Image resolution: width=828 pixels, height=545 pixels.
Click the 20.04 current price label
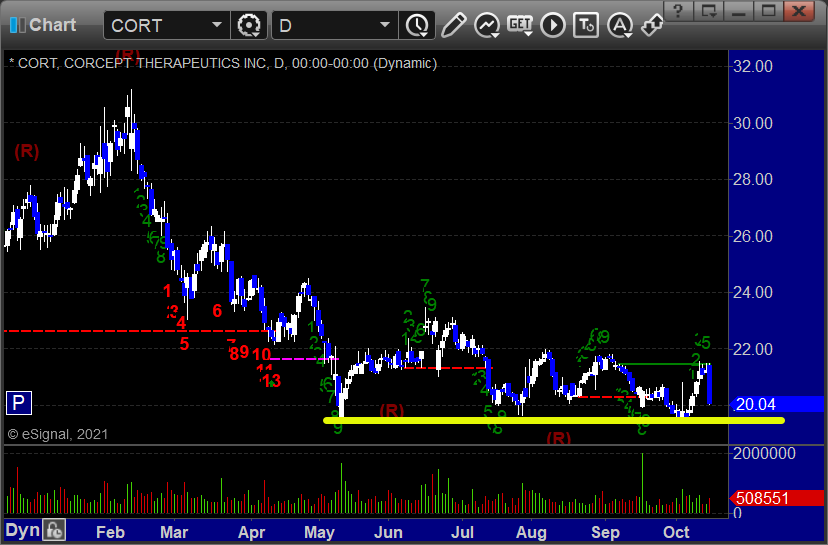tap(778, 405)
